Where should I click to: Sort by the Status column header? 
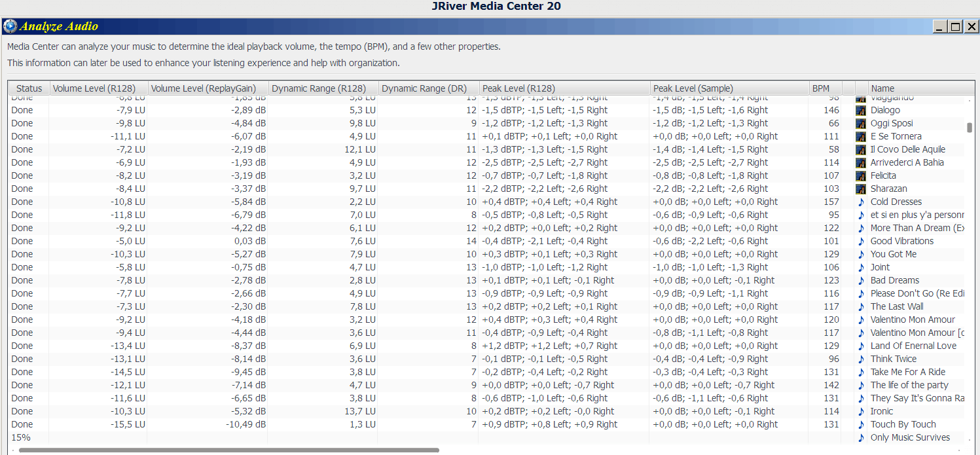pos(29,88)
